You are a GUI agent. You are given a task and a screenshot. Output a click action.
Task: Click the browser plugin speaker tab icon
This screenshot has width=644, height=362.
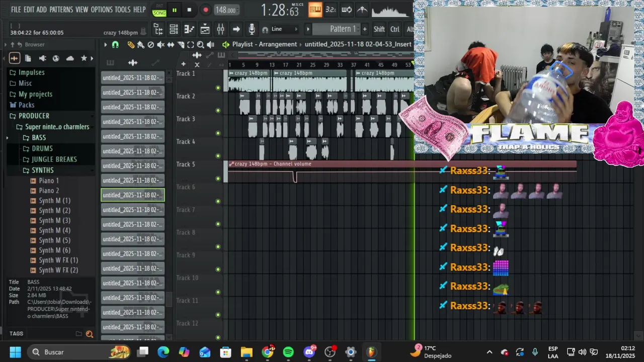click(x=42, y=58)
